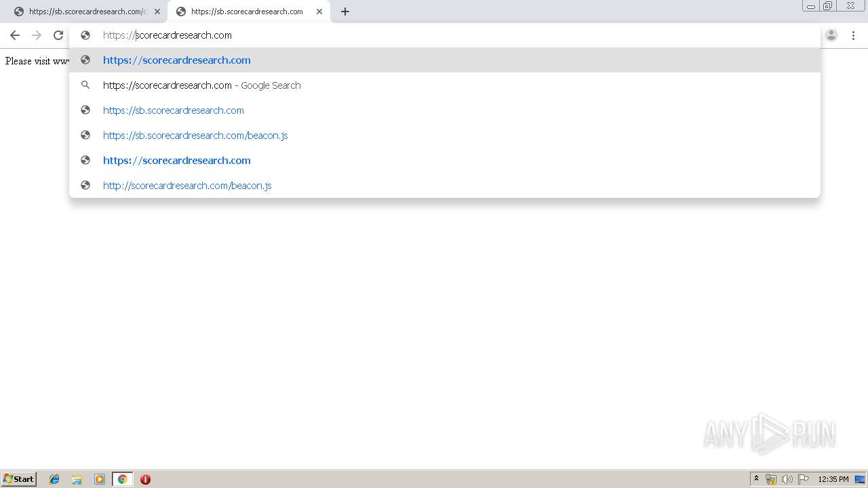Reload the current page
Viewport: 868px width, 488px height.
point(58,35)
